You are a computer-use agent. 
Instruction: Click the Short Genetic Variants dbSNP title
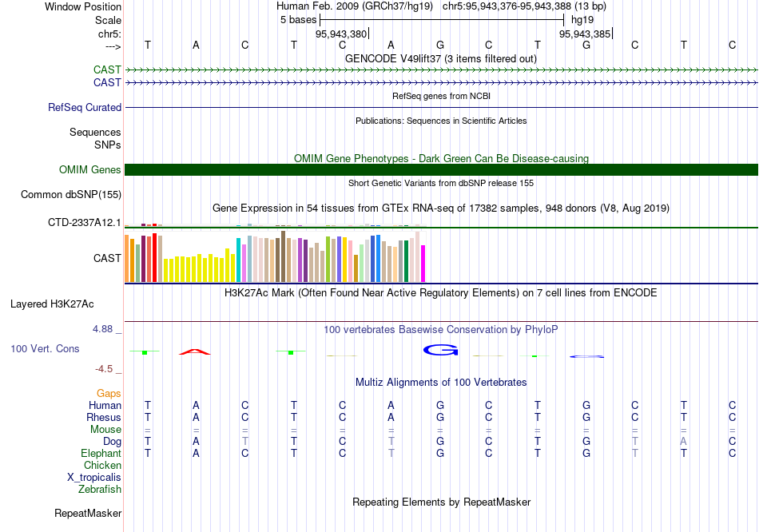(x=441, y=184)
